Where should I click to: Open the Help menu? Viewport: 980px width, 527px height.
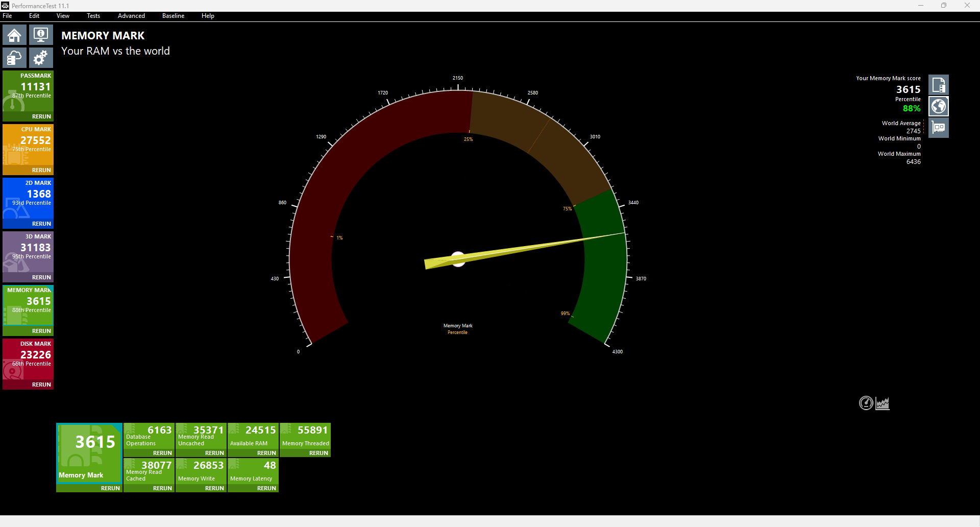(208, 16)
